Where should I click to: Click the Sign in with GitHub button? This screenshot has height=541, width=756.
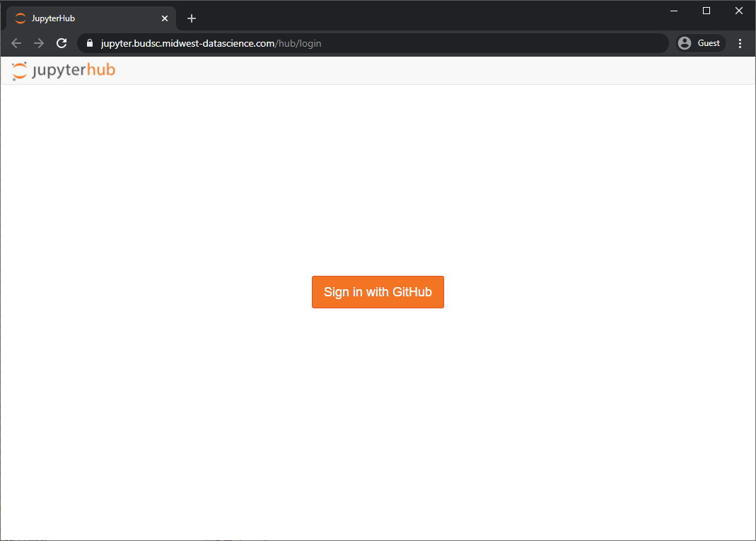(x=378, y=291)
